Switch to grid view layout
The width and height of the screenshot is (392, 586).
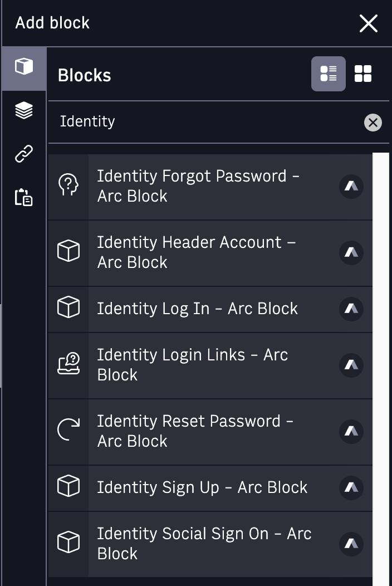[363, 74]
